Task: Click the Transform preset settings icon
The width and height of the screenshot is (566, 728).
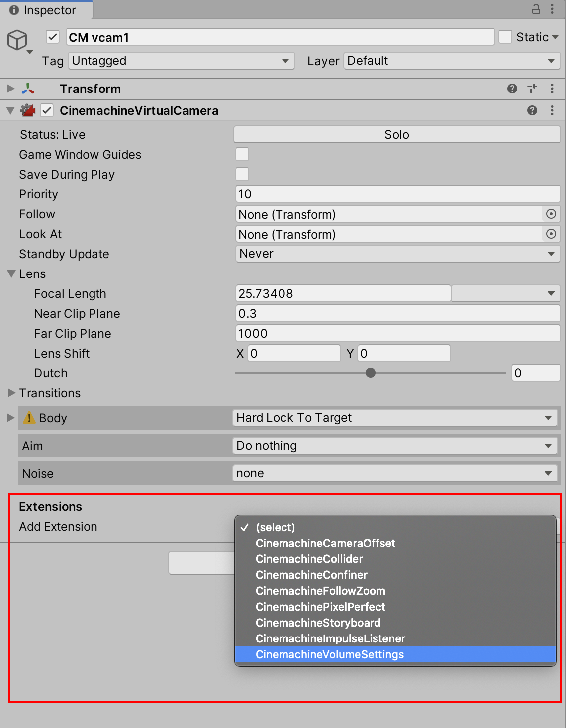Action: (x=532, y=89)
